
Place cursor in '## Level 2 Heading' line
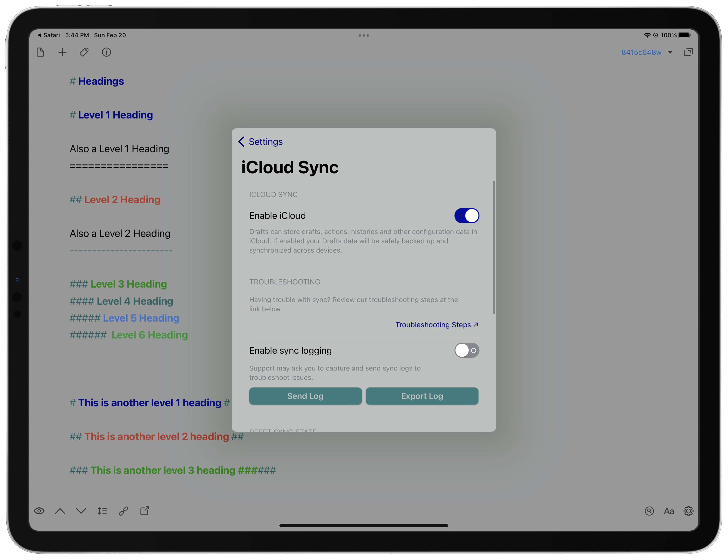(x=115, y=199)
